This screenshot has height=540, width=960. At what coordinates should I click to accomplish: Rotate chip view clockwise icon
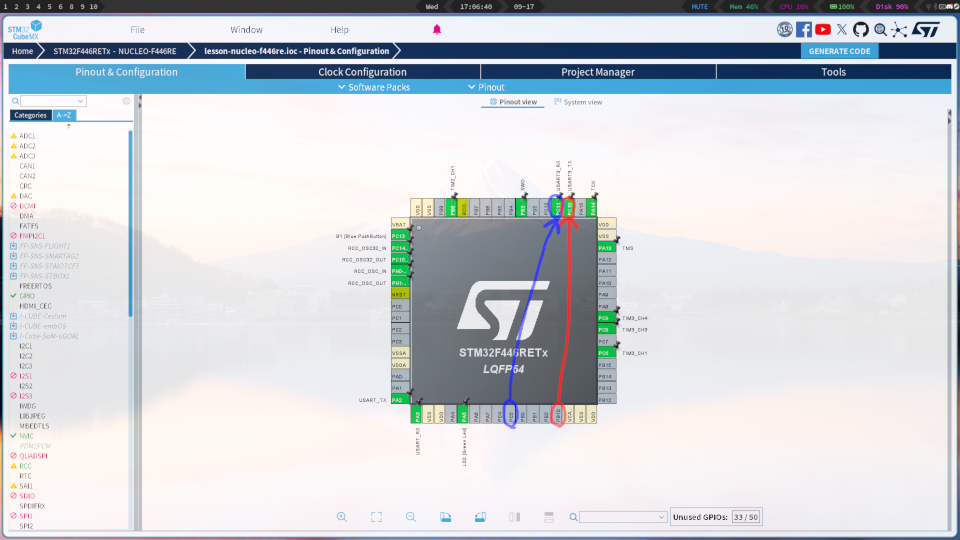tap(445, 517)
